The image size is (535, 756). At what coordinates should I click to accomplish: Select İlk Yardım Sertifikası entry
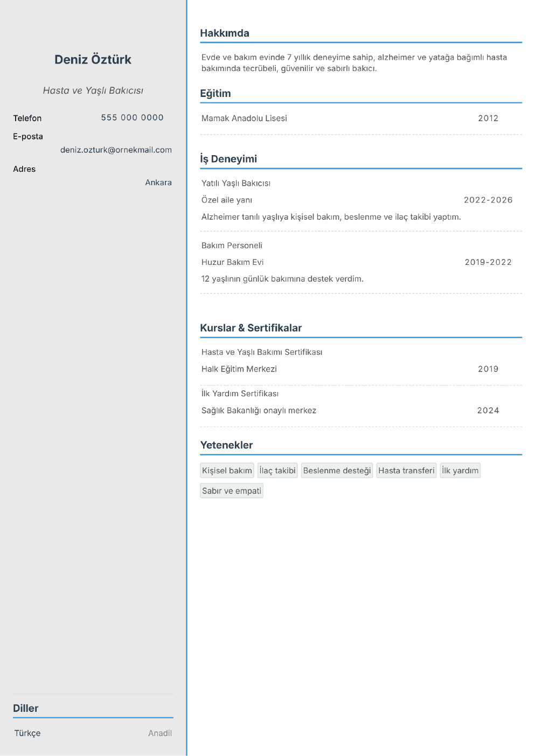coord(240,394)
